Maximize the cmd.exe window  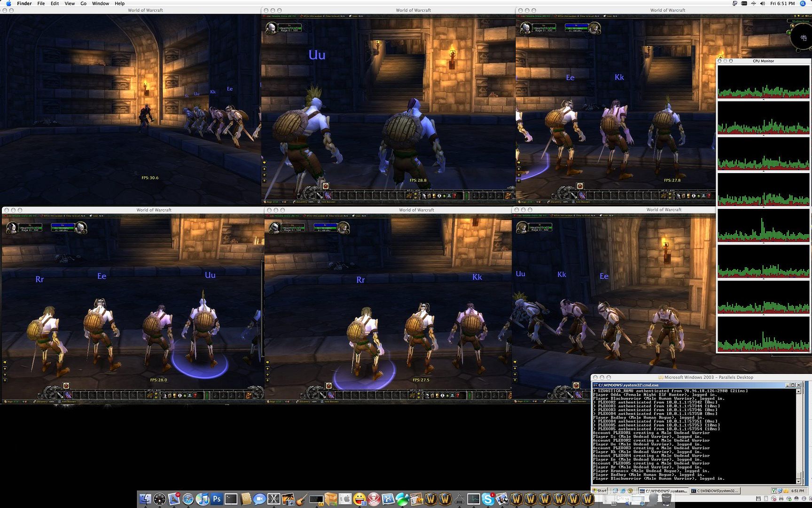coord(793,385)
